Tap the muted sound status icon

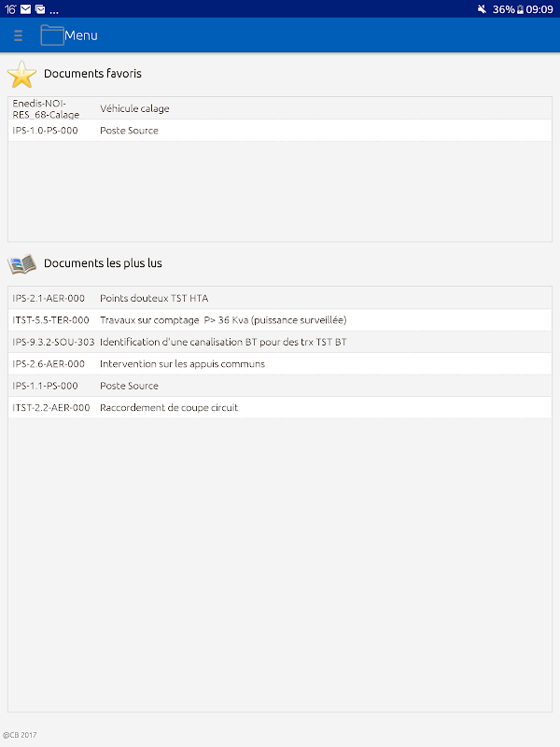point(482,8)
